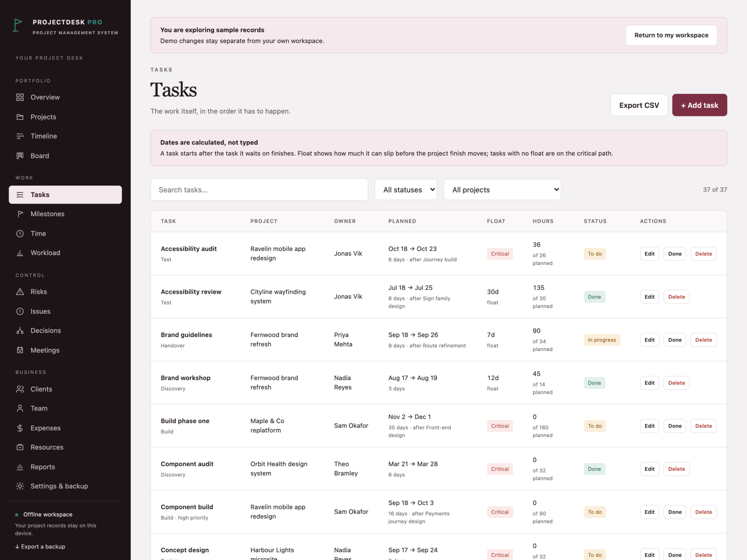This screenshot has width=747, height=560.
Task: Click the Issues alert circle icon
Action: 20,311
